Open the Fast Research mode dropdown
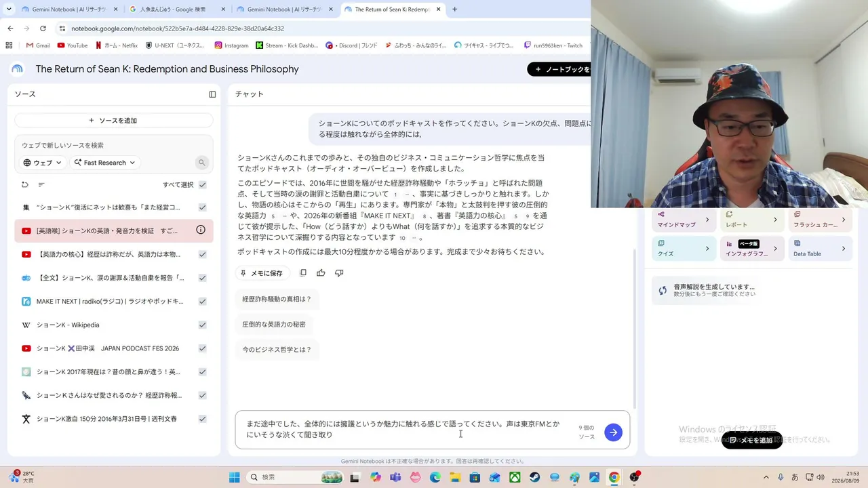Image resolution: width=868 pixels, height=488 pixels. pyautogui.click(x=104, y=163)
